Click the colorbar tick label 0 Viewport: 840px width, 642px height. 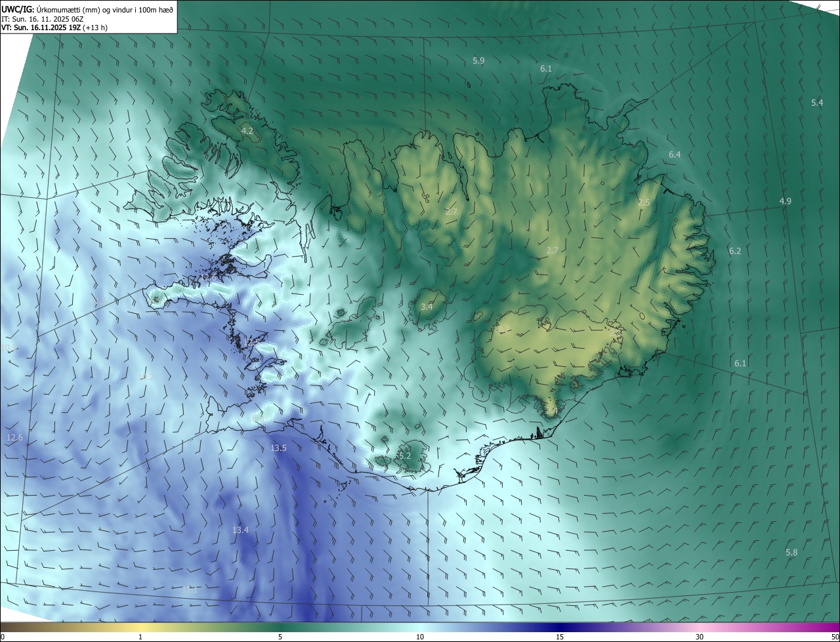point(3,637)
